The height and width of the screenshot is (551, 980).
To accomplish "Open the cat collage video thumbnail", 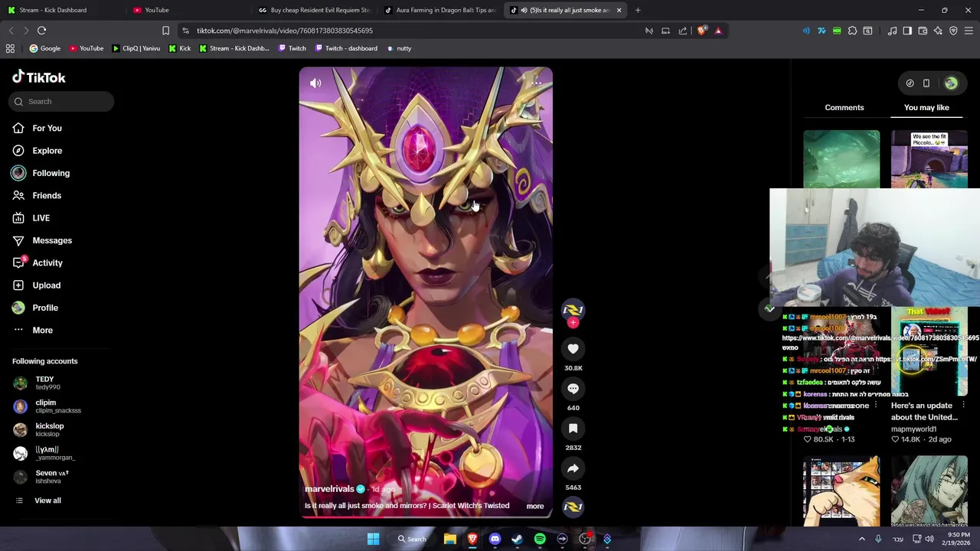I will pyautogui.click(x=841, y=491).
